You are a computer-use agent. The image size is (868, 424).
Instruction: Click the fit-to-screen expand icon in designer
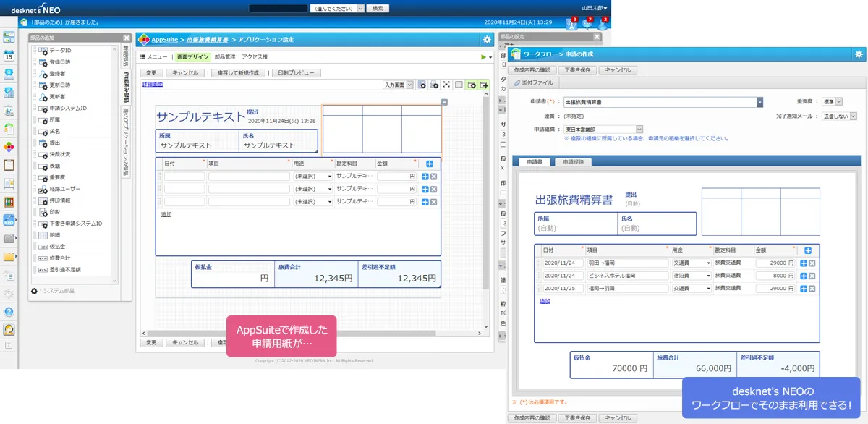coord(446,85)
